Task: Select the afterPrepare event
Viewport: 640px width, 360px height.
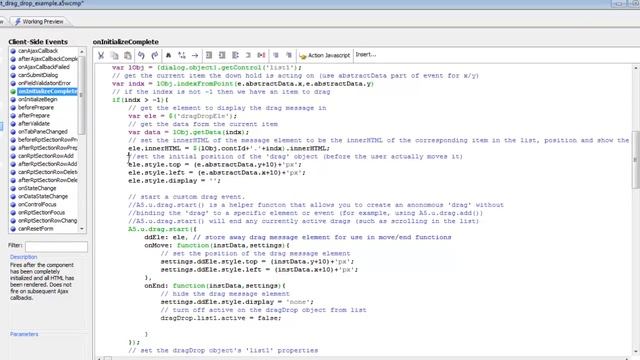Action: (34, 116)
